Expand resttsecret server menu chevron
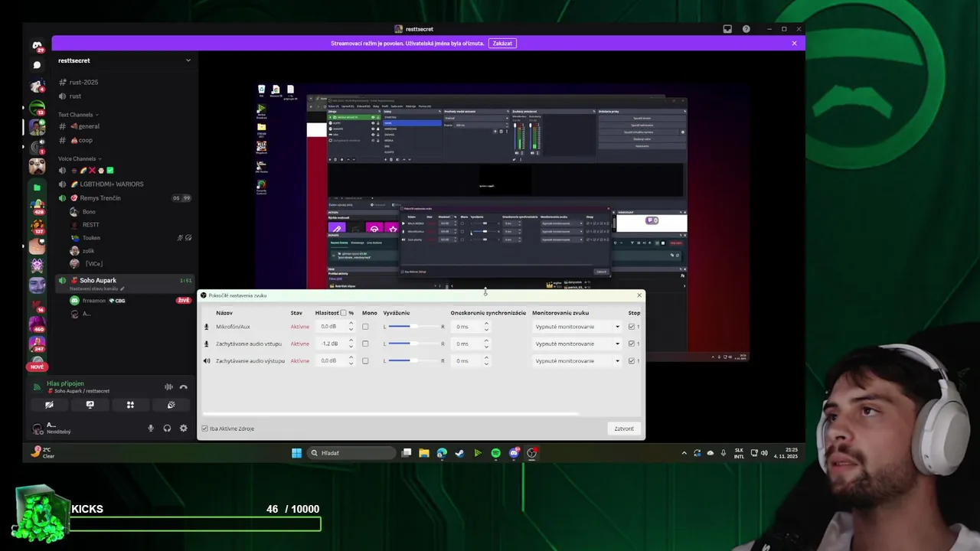The image size is (980, 551). click(x=188, y=60)
